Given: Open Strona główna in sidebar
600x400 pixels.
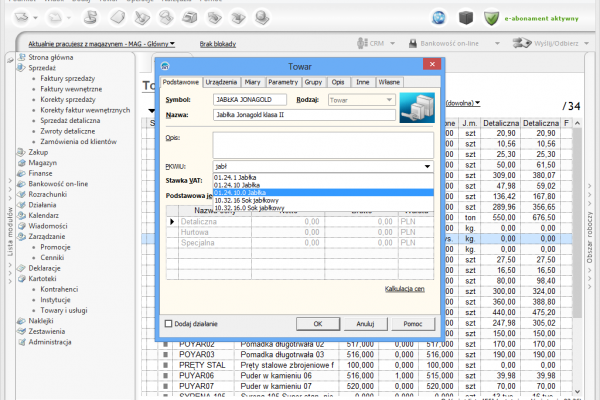Looking at the screenshot, I should click(x=50, y=59).
